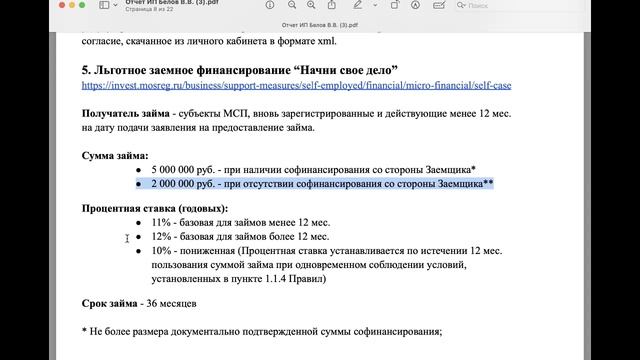Click the label 'Сумма займа:'

115,156
